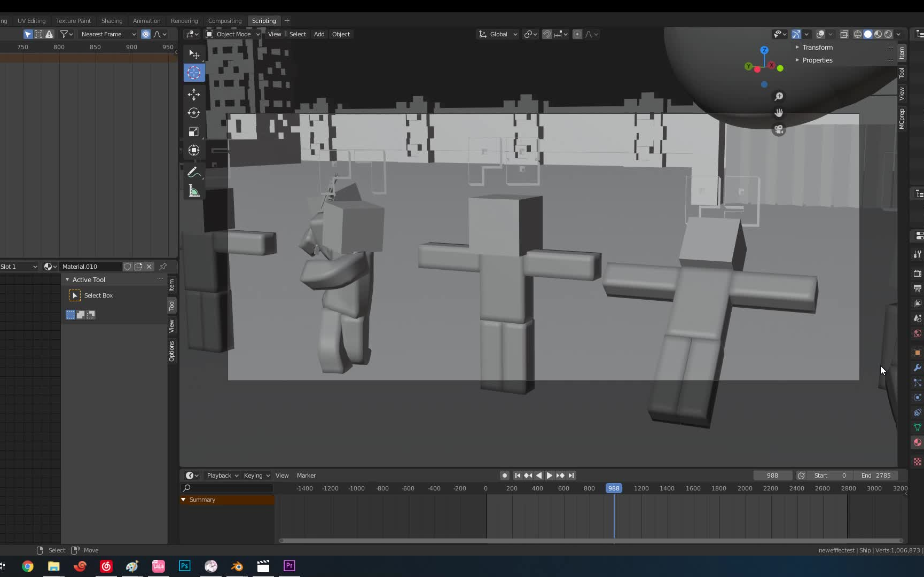Toggle Only Selected keyframes in dope sheet

(28, 34)
